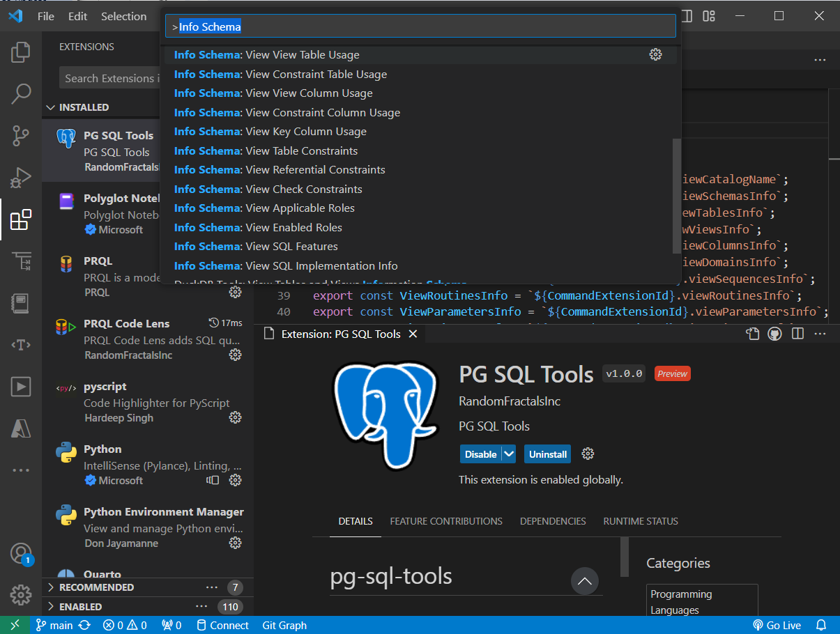Open the notebook icon in activity bar
The image size is (840, 634).
[x=21, y=303]
